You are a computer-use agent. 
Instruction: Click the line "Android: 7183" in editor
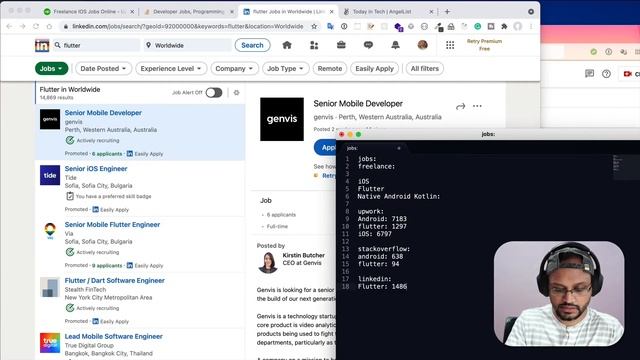(x=382, y=219)
